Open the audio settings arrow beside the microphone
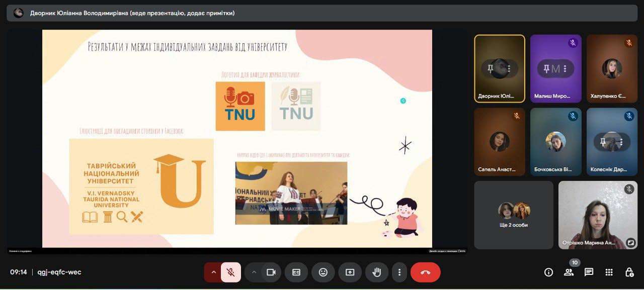The image size is (644, 290). click(213, 272)
